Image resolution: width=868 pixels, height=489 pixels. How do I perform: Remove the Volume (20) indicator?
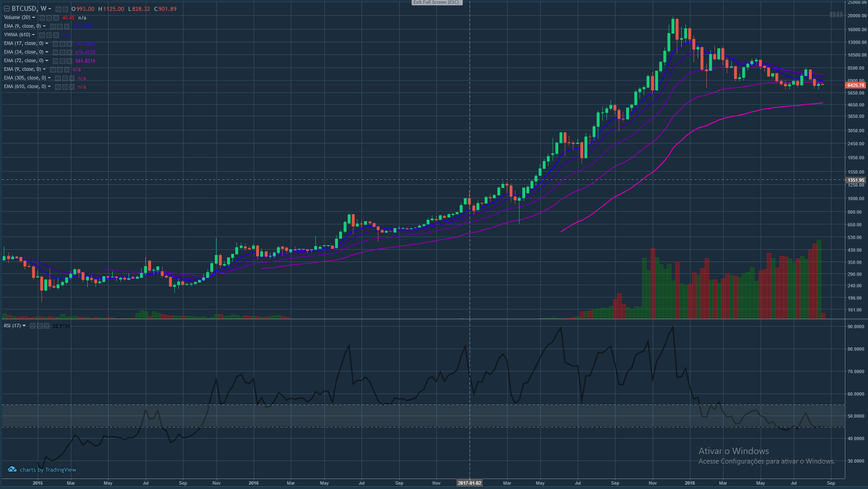[56, 18]
